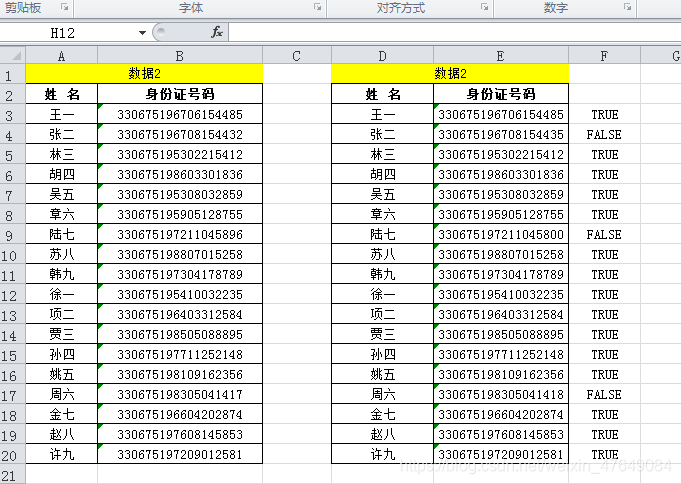Select cell 330675196708154435 in column E
681x484 pixels.
(501, 134)
